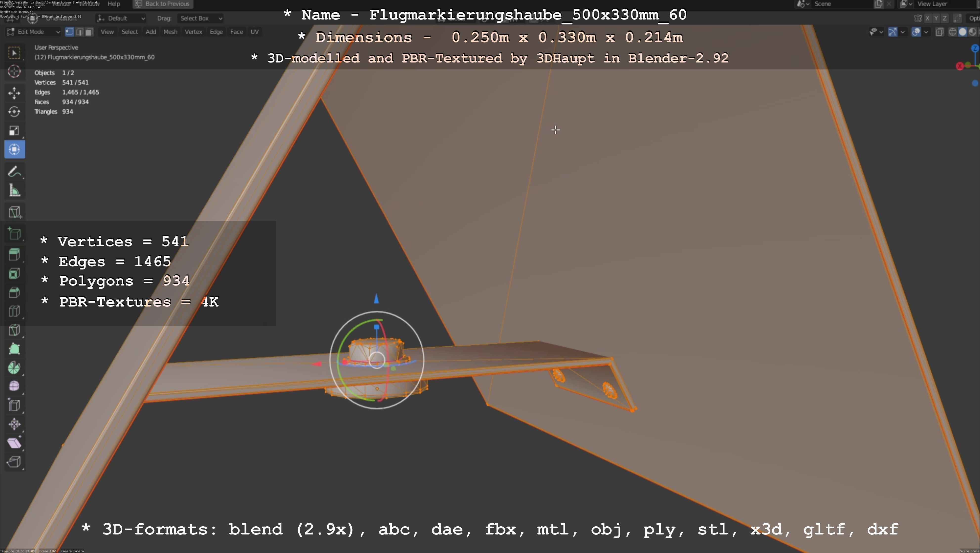
Task: Choose the Measure ruler tool
Action: [x=14, y=190]
